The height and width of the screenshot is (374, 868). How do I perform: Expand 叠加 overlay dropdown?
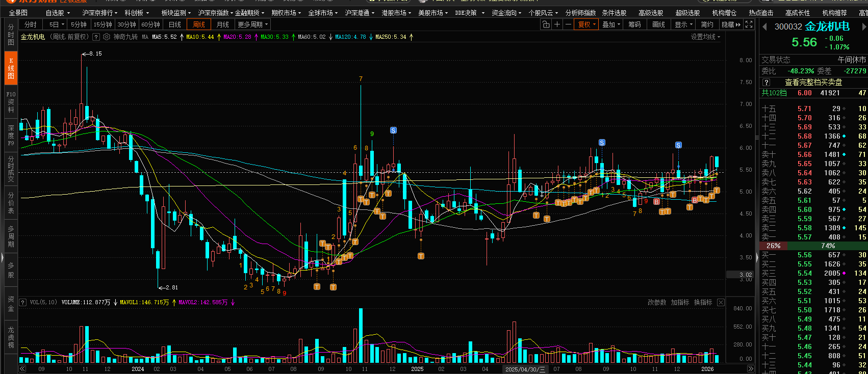[611, 24]
